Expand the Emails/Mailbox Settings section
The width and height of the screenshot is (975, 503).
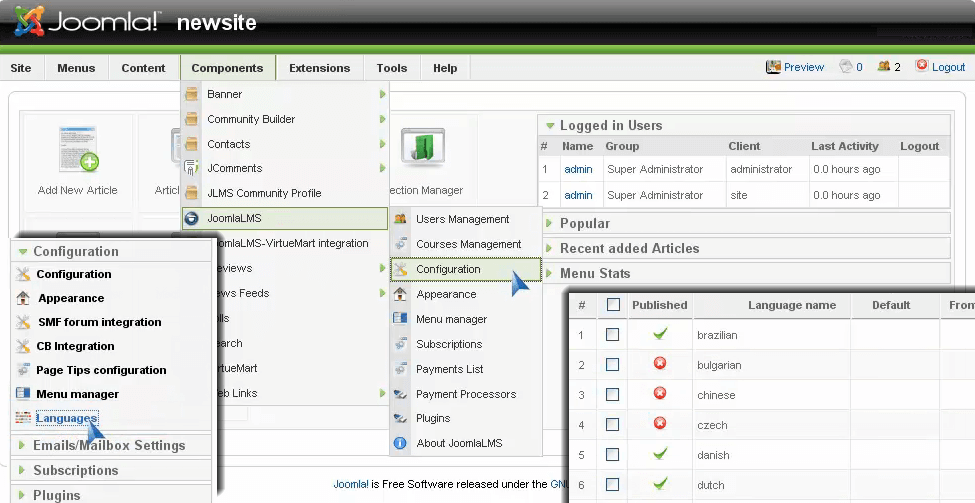(x=22, y=445)
